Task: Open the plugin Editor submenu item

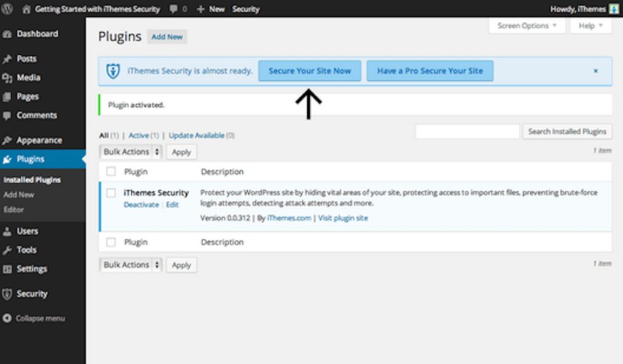Action: [14, 210]
